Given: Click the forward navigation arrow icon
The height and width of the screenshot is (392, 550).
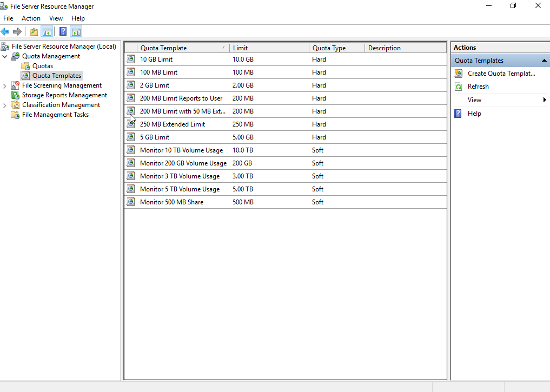Looking at the screenshot, I should 17,31.
